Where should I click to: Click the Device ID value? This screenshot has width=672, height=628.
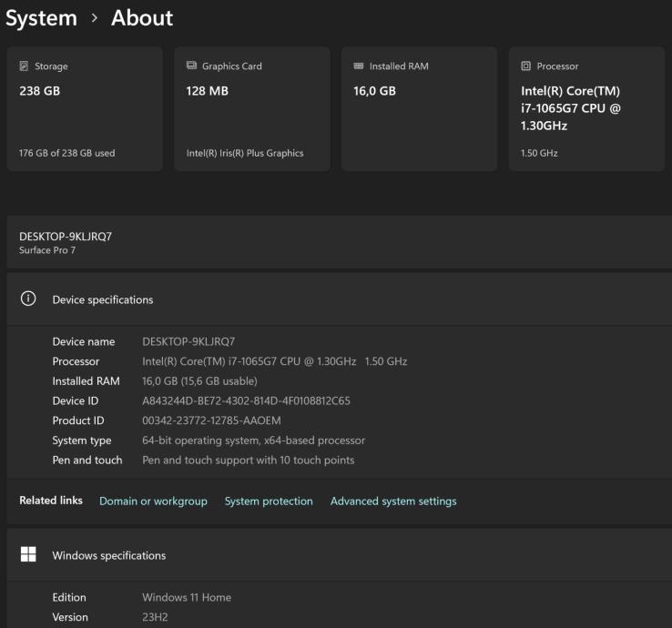(246, 400)
